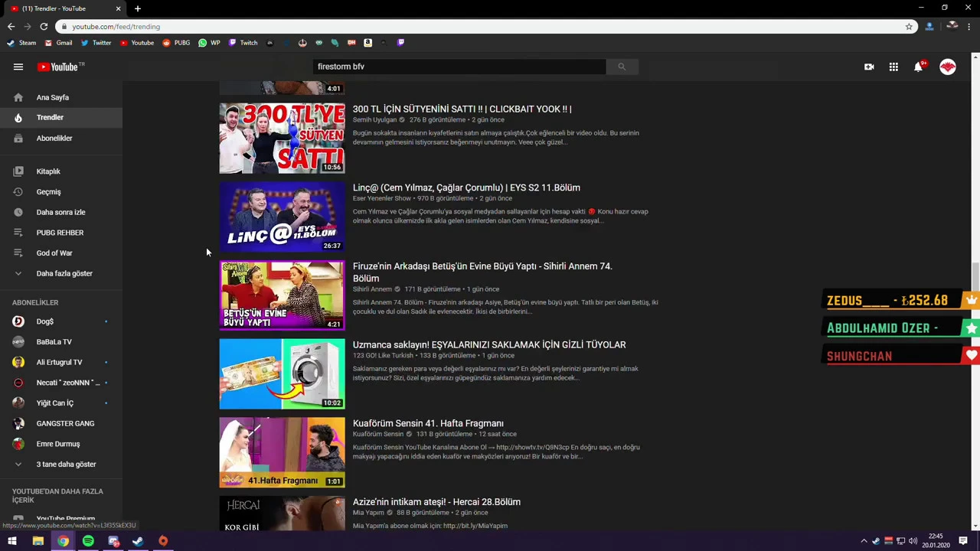Open the Kuaförüm Sensin 41. Hafta title
980x551 pixels.
pyautogui.click(x=428, y=423)
